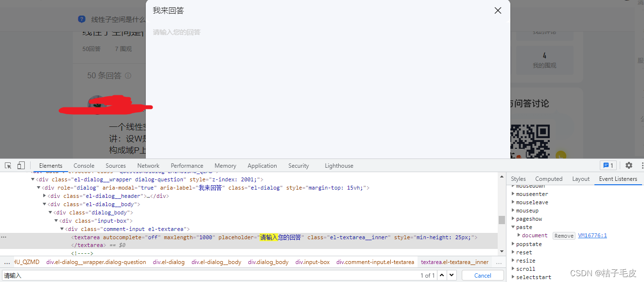The width and height of the screenshot is (644, 282).
Task: Open the ellipsis menu on the selected textarea row
Action: [3, 237]
